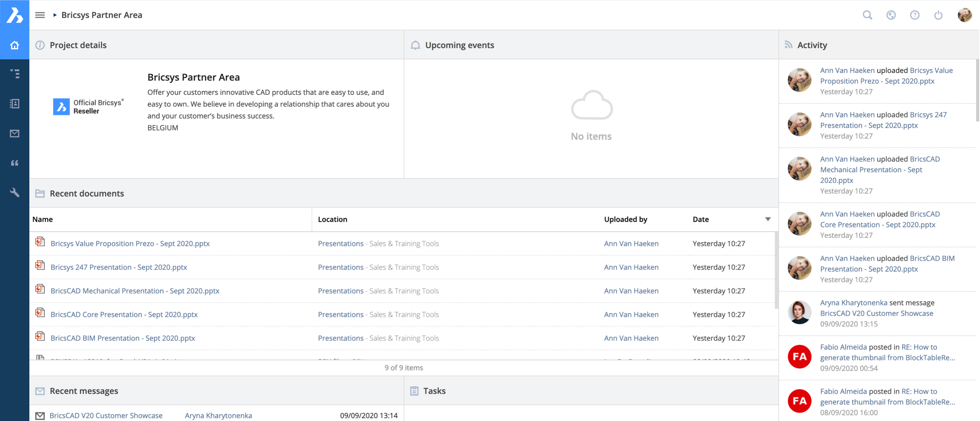Click the Recent documents list scrollbar

coord(776,272)
